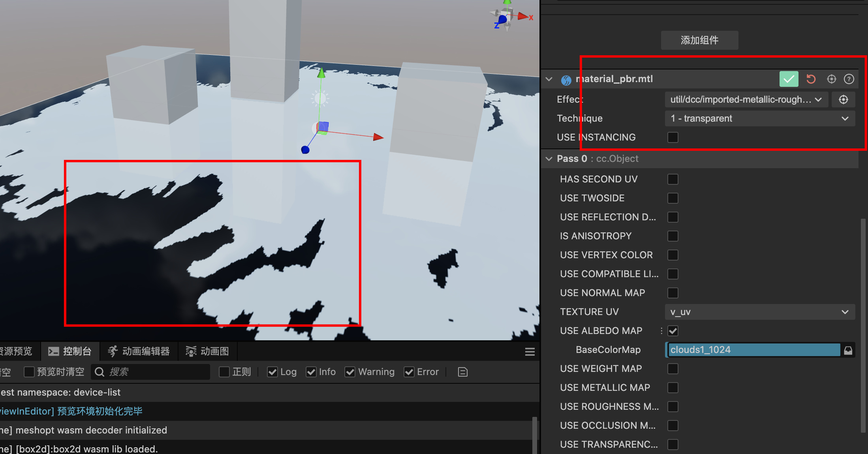Click the red reset arrow icon
This screenshot has height=454, width=868.
811,79
